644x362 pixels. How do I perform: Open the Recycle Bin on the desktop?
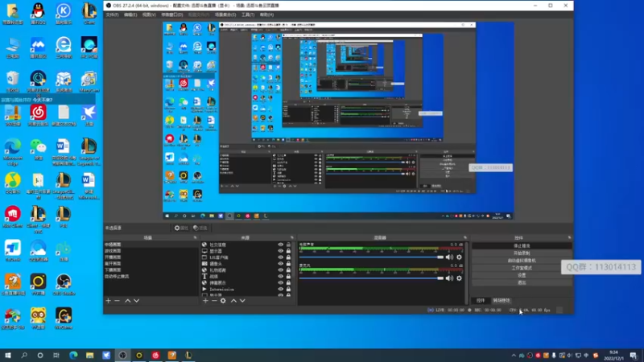coord(13,81)
